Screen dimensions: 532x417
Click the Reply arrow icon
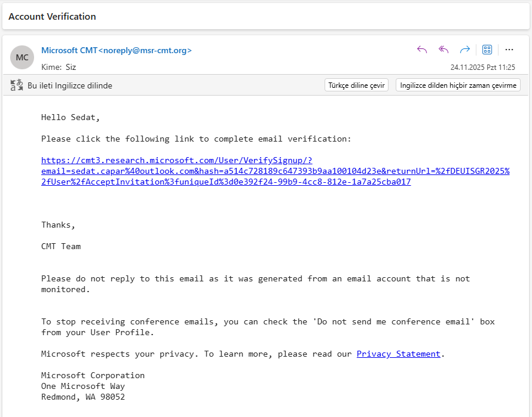[422, 50]
